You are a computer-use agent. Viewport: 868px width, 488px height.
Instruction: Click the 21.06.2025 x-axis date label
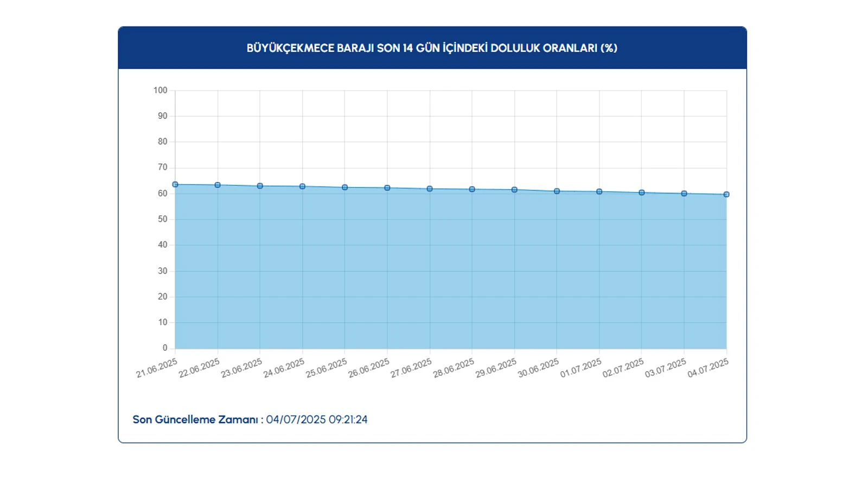[x=157, y=369]
